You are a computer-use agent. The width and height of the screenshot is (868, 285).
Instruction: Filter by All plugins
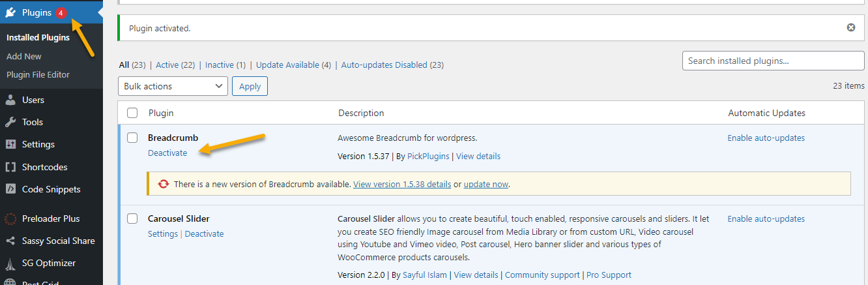124,65
